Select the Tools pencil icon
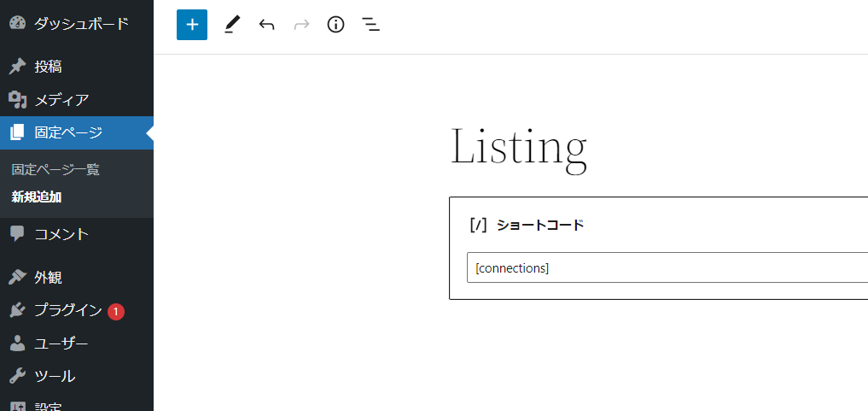The width and height of the screenshot is (868, 411). (x=232, y=25)
